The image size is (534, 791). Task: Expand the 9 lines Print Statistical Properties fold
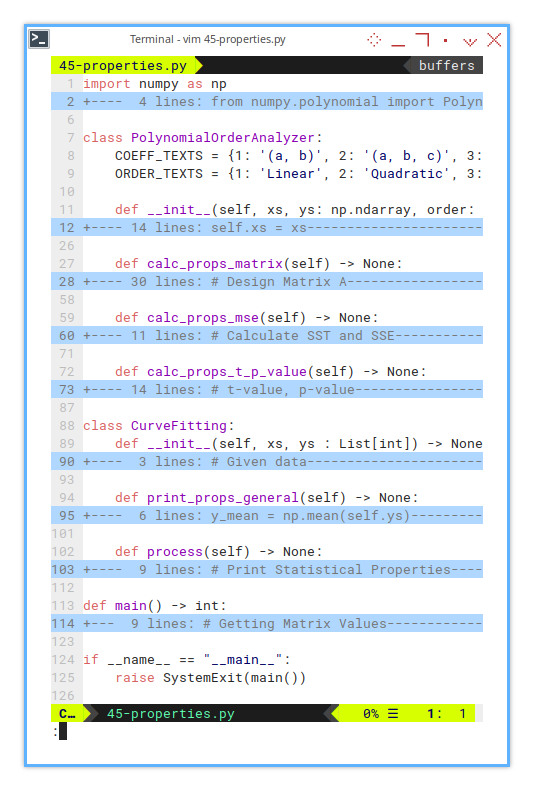pos(267,570)
